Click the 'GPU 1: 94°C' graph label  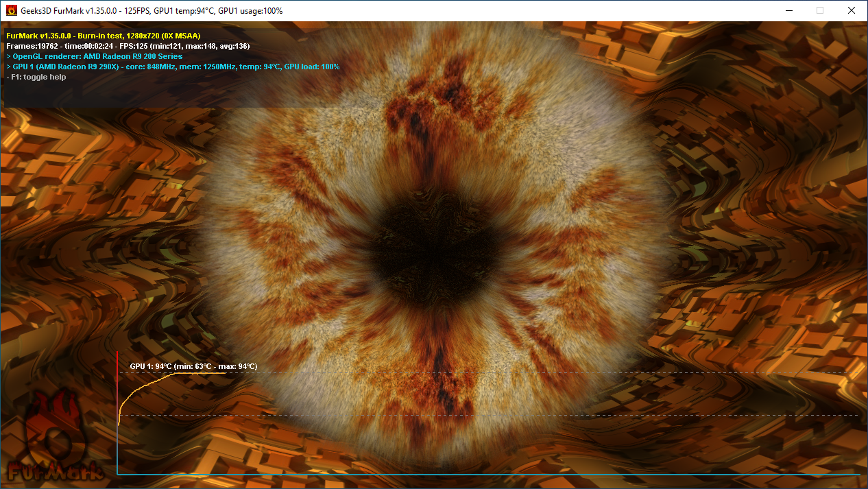193,366
